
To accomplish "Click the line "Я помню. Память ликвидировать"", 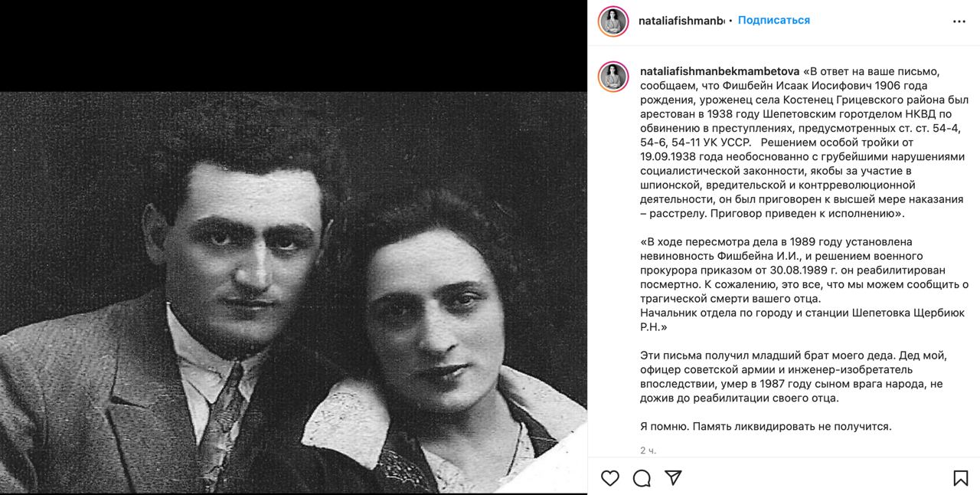I will (766, 427).
